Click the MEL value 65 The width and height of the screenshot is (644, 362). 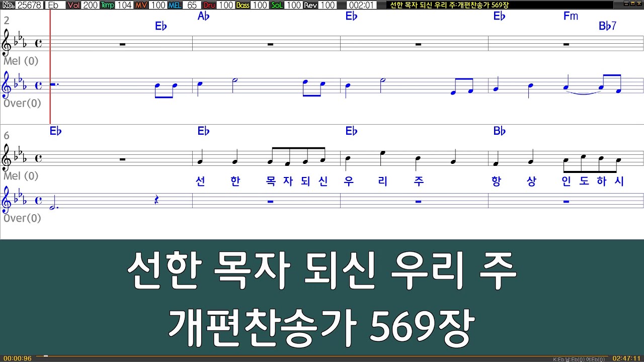point(192,5)
